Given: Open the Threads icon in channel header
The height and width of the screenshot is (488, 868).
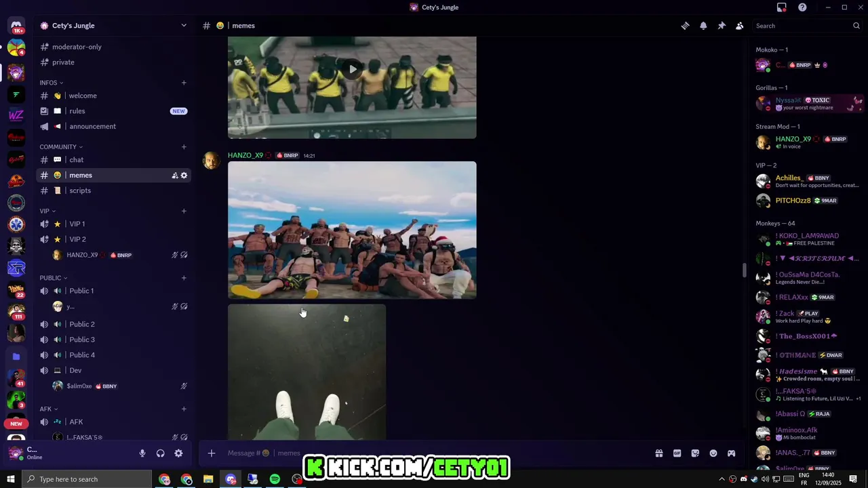Looking at the screenshot, I should click(x=685, y=26).
